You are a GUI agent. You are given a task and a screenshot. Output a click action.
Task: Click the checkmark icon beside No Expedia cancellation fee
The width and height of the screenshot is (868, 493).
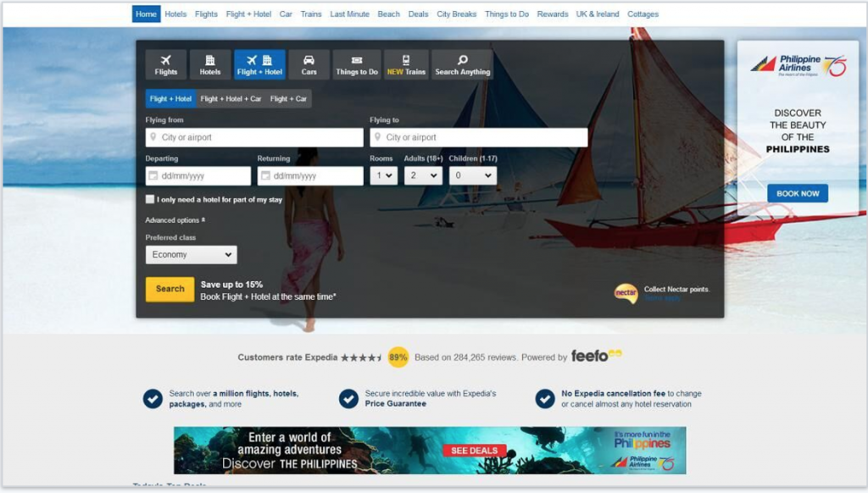(x=545, y=398)
